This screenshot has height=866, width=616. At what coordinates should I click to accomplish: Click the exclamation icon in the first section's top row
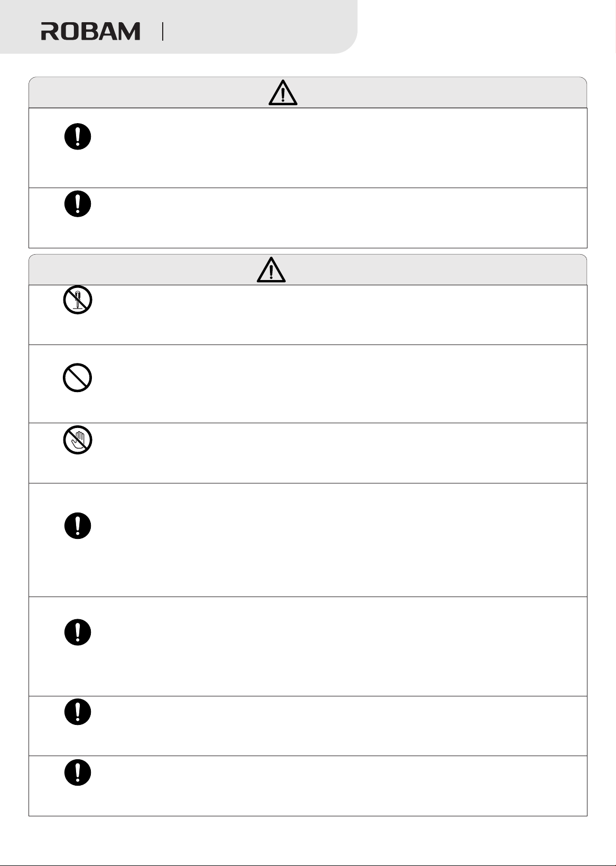(x=78, y=137)
